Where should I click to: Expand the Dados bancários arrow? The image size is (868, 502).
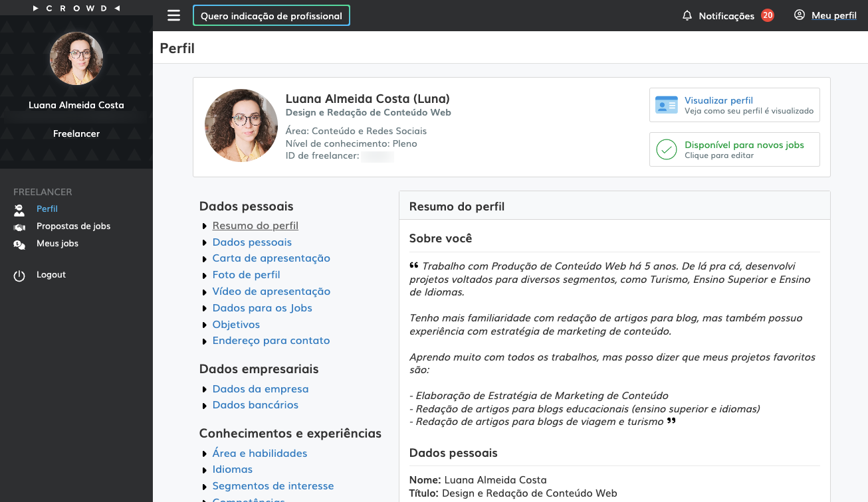point(205,406)
